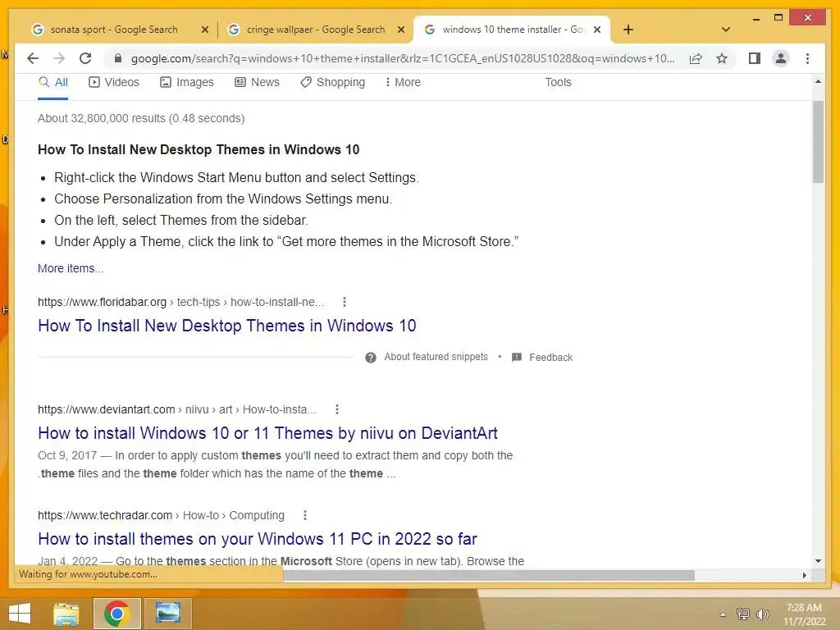Open floridabar.org result options menu
840x630 pixels.
click(x=345, y=302)
